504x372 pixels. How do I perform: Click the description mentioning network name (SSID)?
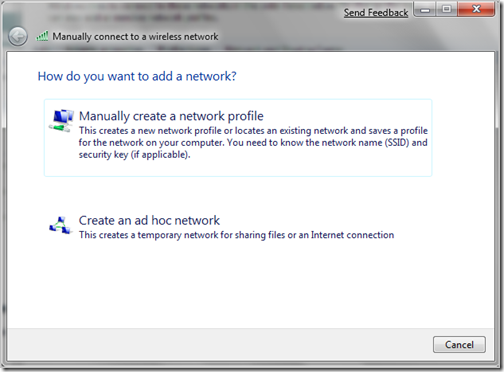coord(253,143)
